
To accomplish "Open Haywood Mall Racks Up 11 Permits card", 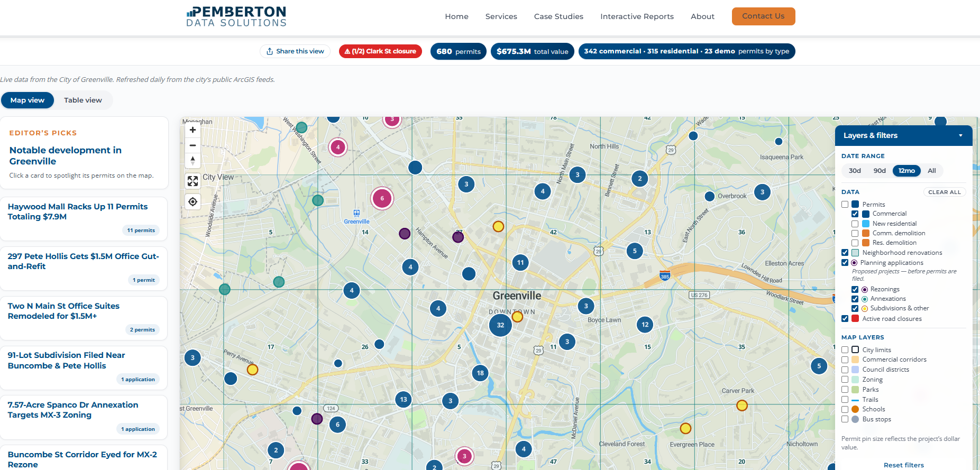I will pos(84,219).
